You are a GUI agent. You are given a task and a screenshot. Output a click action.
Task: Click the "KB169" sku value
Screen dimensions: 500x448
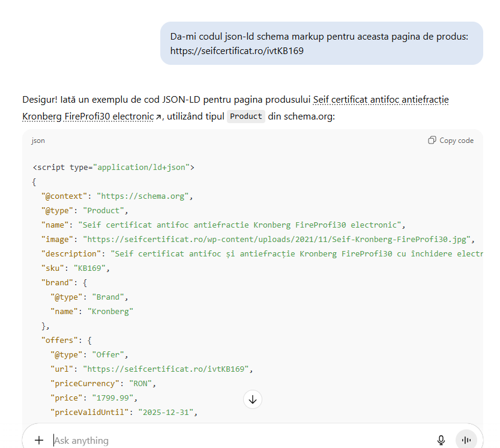coord(89,268)
